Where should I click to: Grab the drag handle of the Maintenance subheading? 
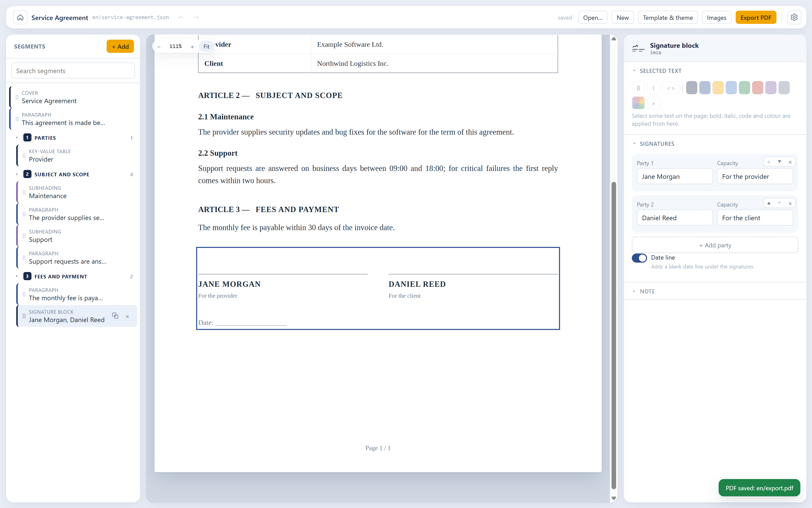24,192
